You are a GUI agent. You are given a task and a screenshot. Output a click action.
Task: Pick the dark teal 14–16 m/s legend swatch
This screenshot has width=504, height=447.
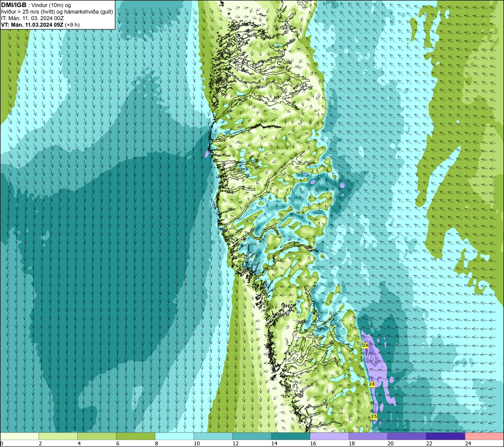[x=291, y=436]
